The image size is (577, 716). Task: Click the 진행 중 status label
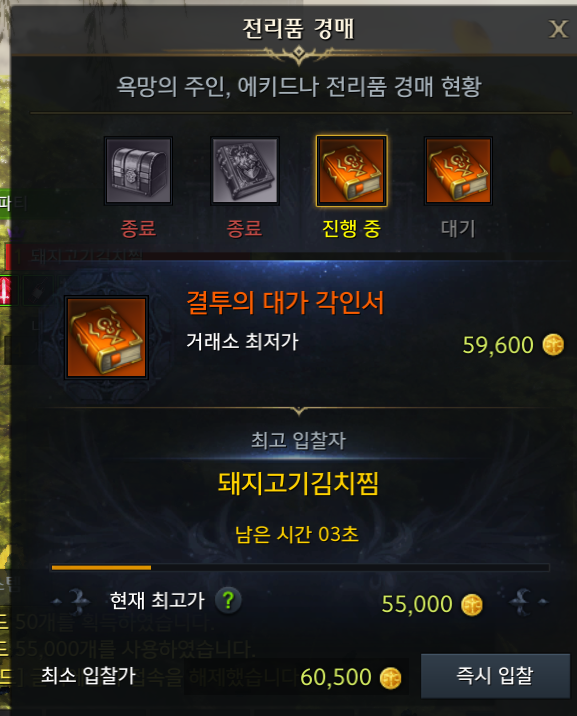coord(351,228)
